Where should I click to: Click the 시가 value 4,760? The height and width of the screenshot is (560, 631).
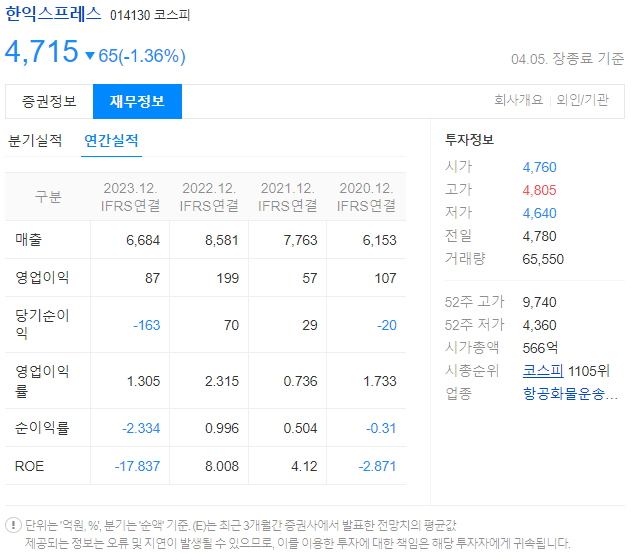(x=539, y=167)
